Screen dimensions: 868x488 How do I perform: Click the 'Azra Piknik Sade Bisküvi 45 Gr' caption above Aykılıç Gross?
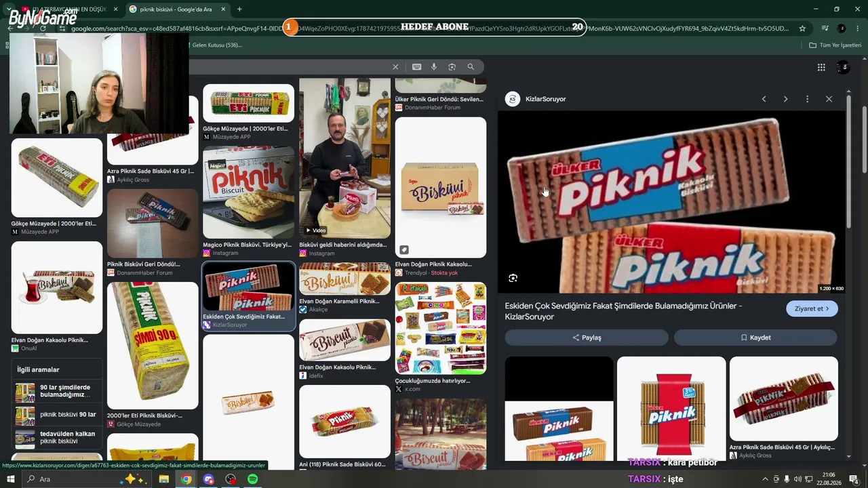click(151, 171)
